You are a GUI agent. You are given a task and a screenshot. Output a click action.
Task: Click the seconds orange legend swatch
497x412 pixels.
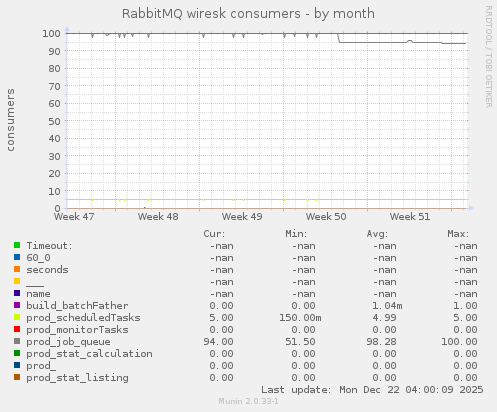pos(17,269)
